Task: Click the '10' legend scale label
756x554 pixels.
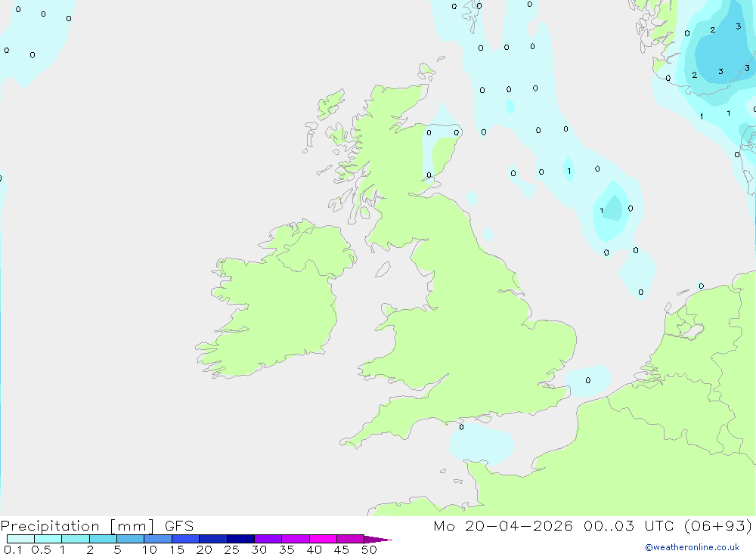Action: (150, 549)
